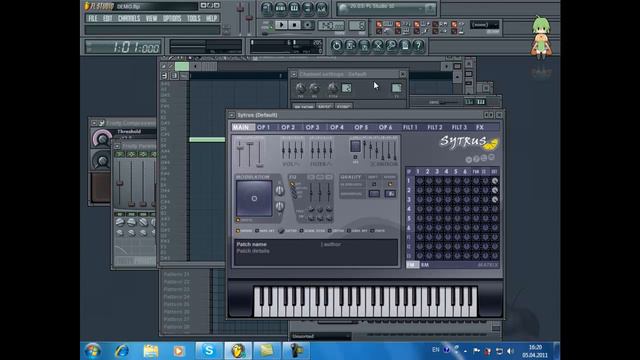The image size is (640, 360).
Task: Click the View piano roll toolbar icon
Action: point(294,8)
